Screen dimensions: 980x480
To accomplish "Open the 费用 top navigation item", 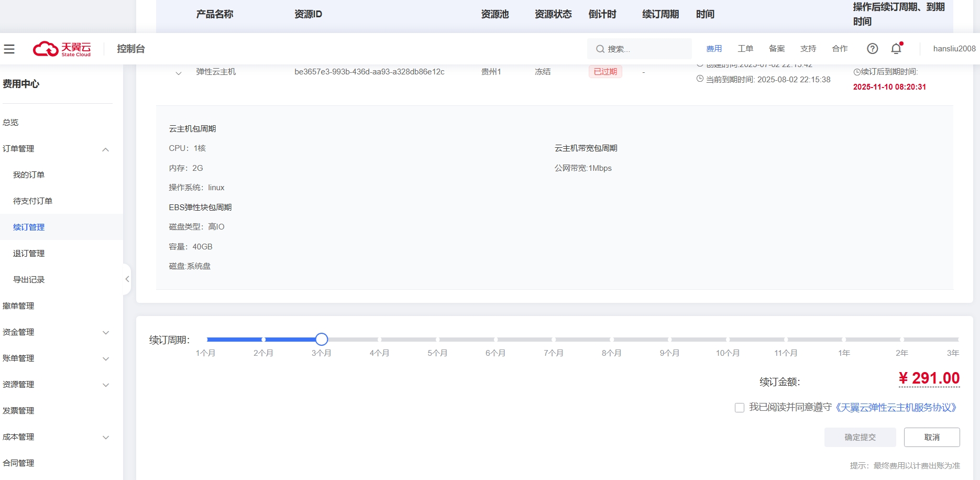I will [x=714, y=49].
